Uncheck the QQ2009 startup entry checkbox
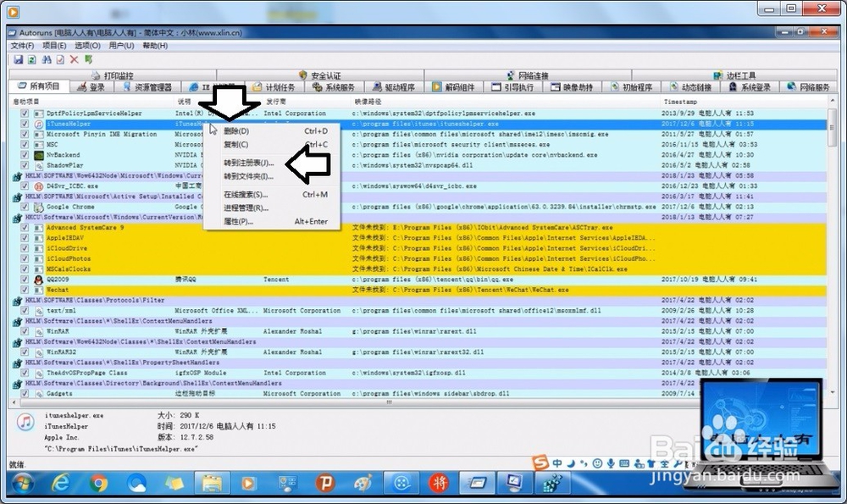Screen dimensions: 847x504 pos(25,280)
